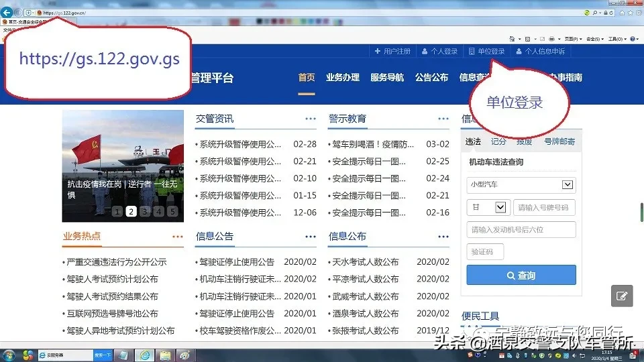Print the page with the printer icon
The width and height of the screenshot is (644, 362).
coord(551,39)
